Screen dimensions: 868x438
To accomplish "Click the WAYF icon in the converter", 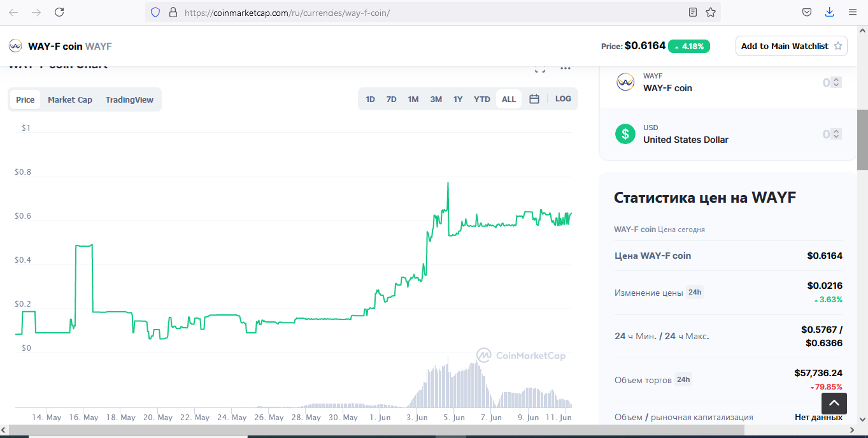I will tap(625, 82).
